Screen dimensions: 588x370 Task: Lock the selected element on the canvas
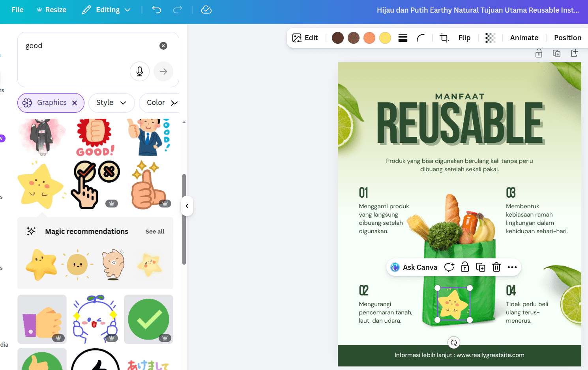pyautogui.click(x=464, y=267)
